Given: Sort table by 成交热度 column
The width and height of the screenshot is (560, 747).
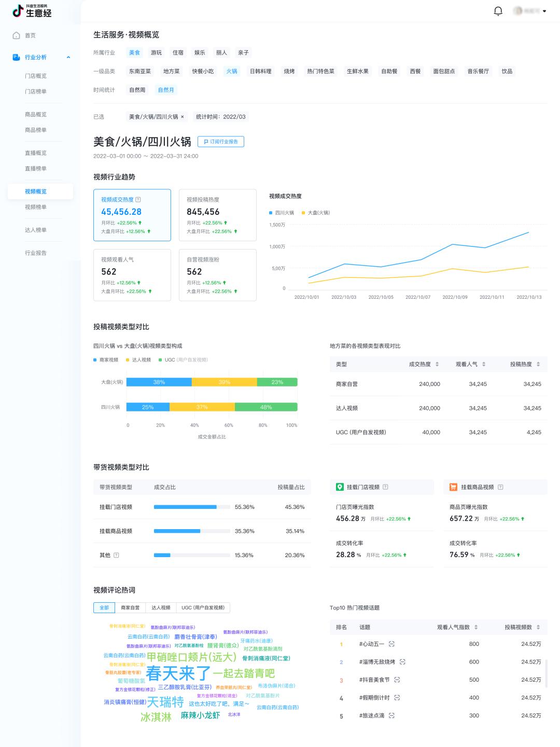Looking at the screenshot, I should pos(437,364).
